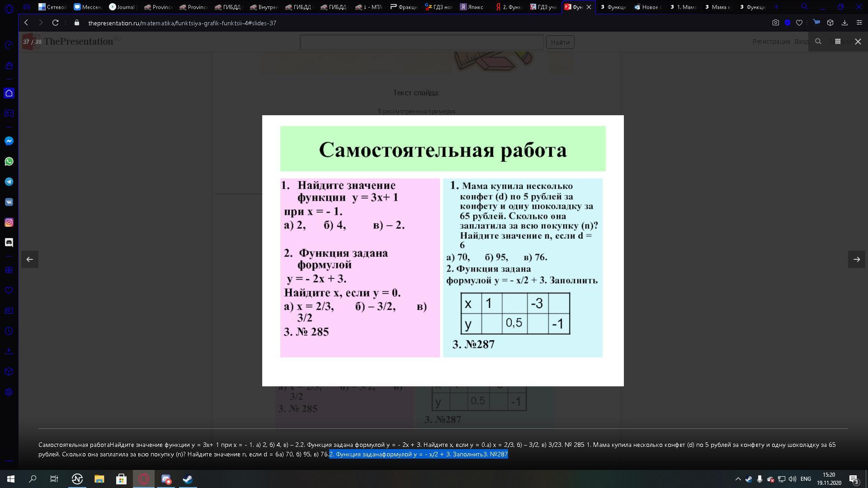
Task: Open Instagram from the sidebar
Action: click(x=9, y=222)
